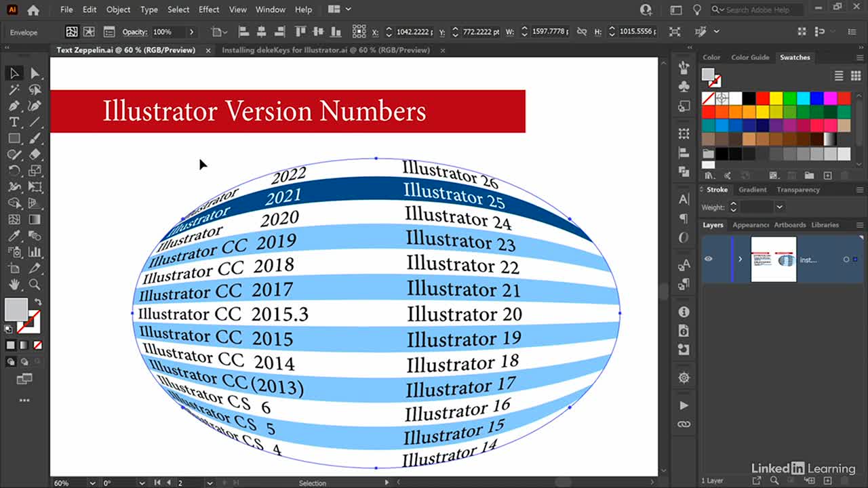Select the Rectangle tool

click(x=14, y=138)
